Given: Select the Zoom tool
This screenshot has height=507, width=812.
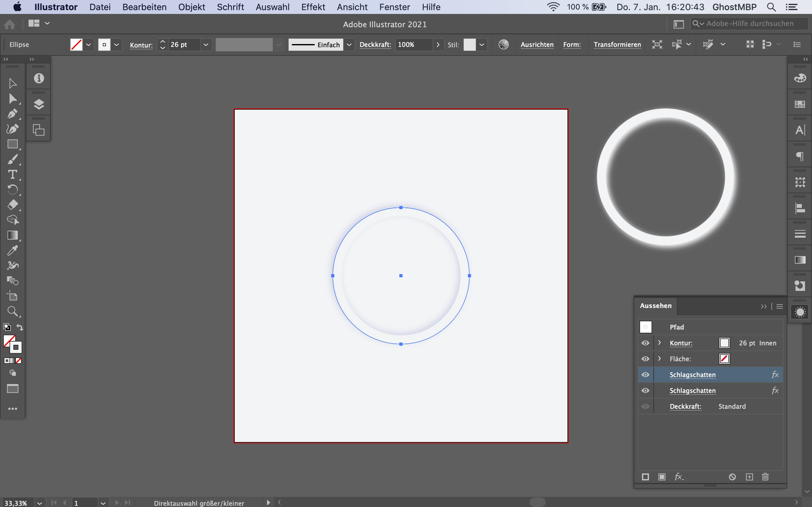Looking at the screenshot, I should coord(12,311).
